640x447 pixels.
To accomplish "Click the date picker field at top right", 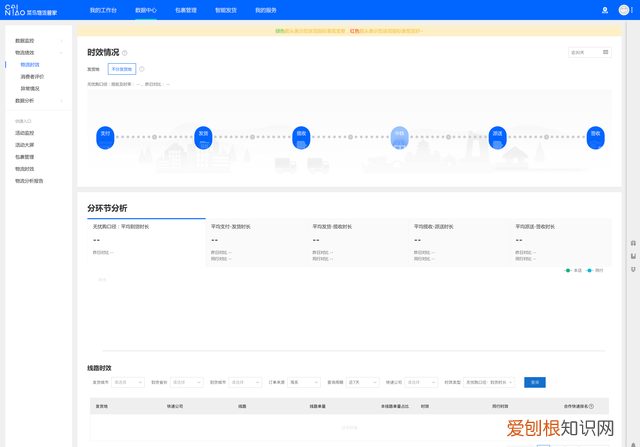I will [x=590, y=52].
